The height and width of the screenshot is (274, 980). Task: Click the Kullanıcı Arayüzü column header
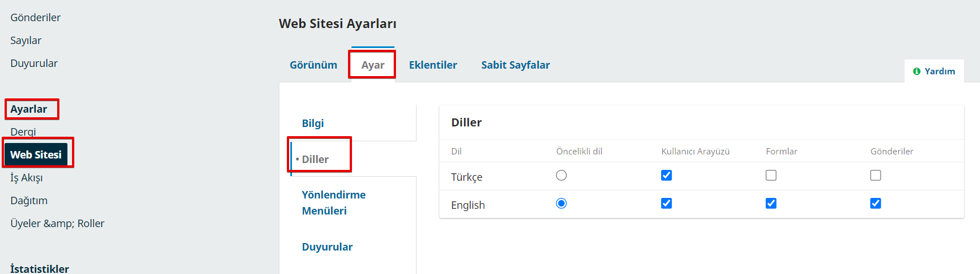point(695,152)
